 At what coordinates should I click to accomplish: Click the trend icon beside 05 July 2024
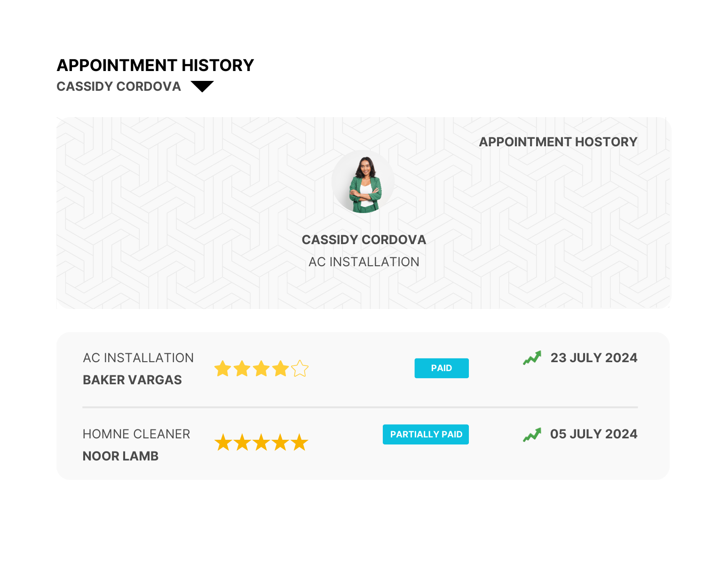tap(532, 435)
